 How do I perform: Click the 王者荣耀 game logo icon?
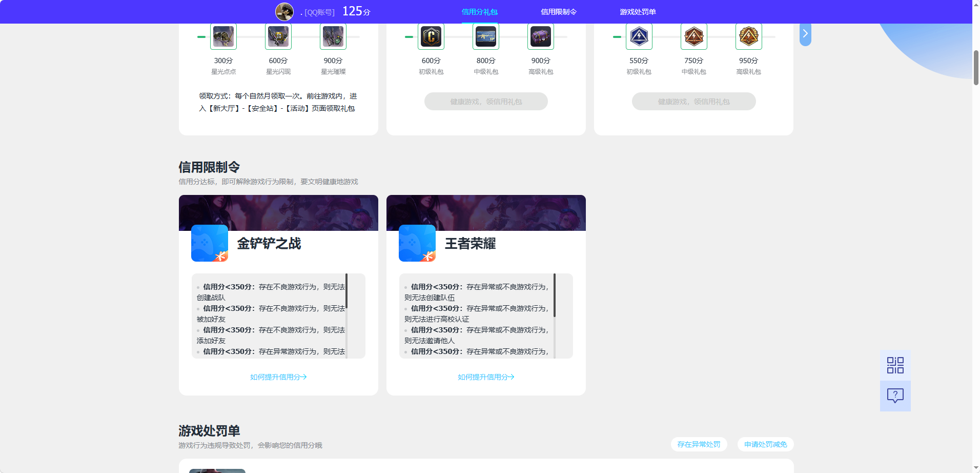tap(417, 243)
